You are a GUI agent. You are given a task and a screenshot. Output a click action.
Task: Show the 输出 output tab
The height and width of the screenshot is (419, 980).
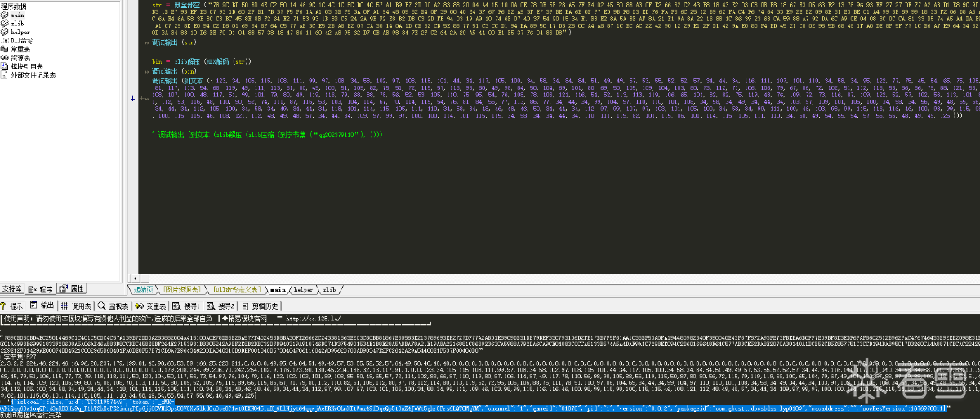tap(42, 305)
